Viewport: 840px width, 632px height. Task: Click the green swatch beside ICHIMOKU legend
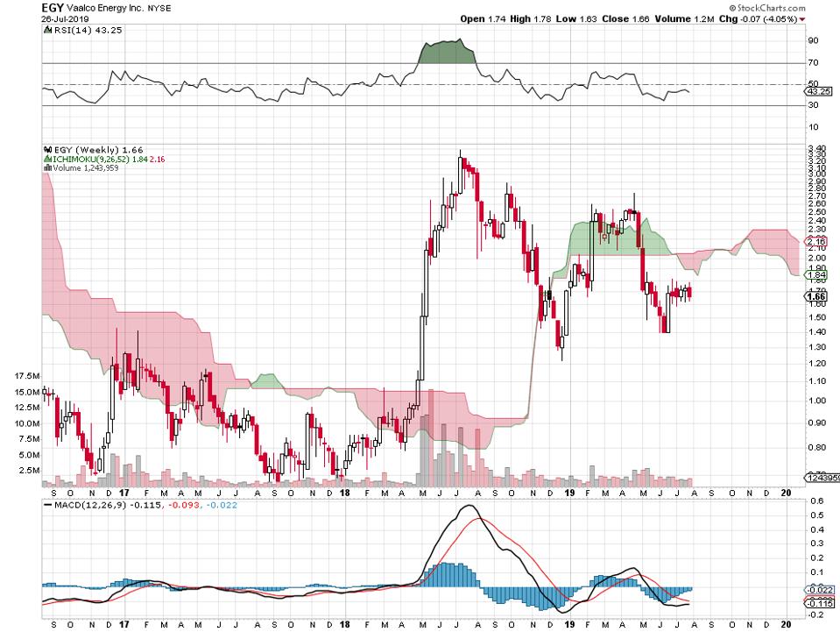[x=47, y=160]
